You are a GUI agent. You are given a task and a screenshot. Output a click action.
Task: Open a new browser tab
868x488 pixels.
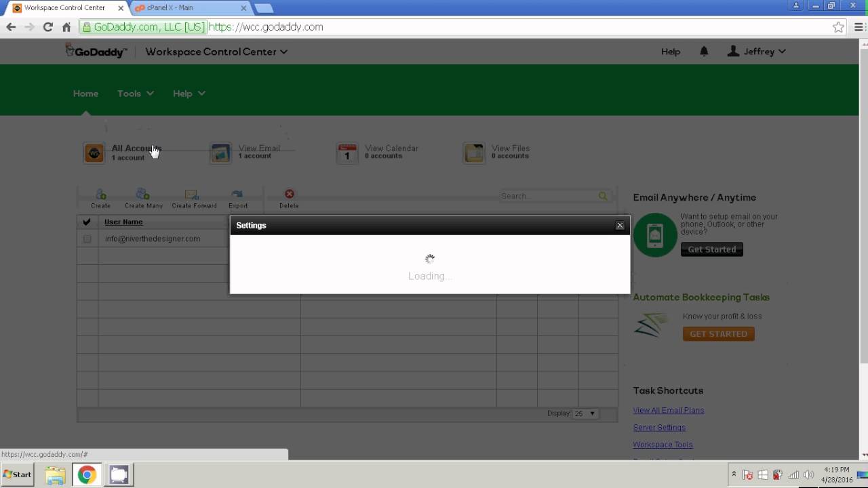coord(263,8)
